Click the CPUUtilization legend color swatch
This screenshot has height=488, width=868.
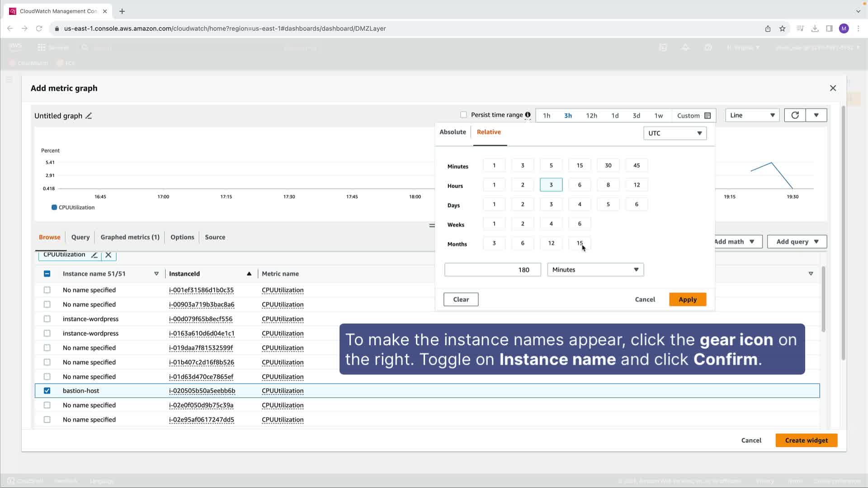pyautogui.click(x=54, y=207)
